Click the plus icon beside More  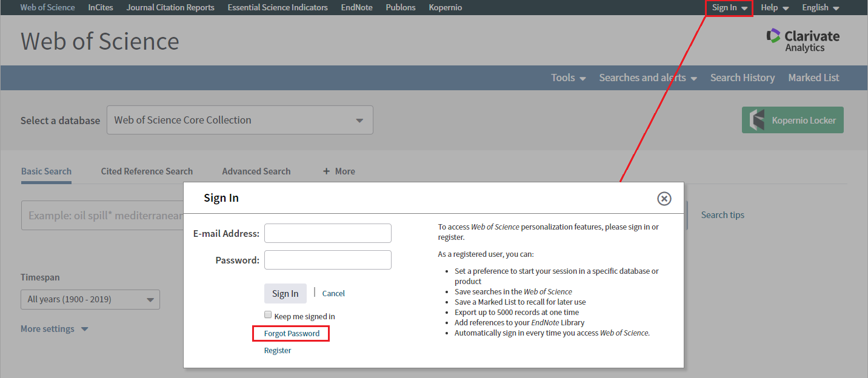pyautogui.click(x=327, y=171)
